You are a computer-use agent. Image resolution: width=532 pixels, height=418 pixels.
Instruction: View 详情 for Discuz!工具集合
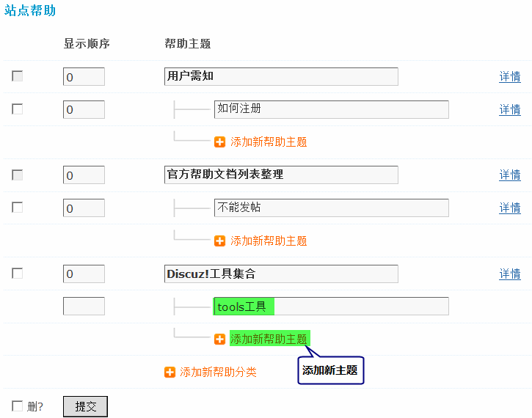510,274
